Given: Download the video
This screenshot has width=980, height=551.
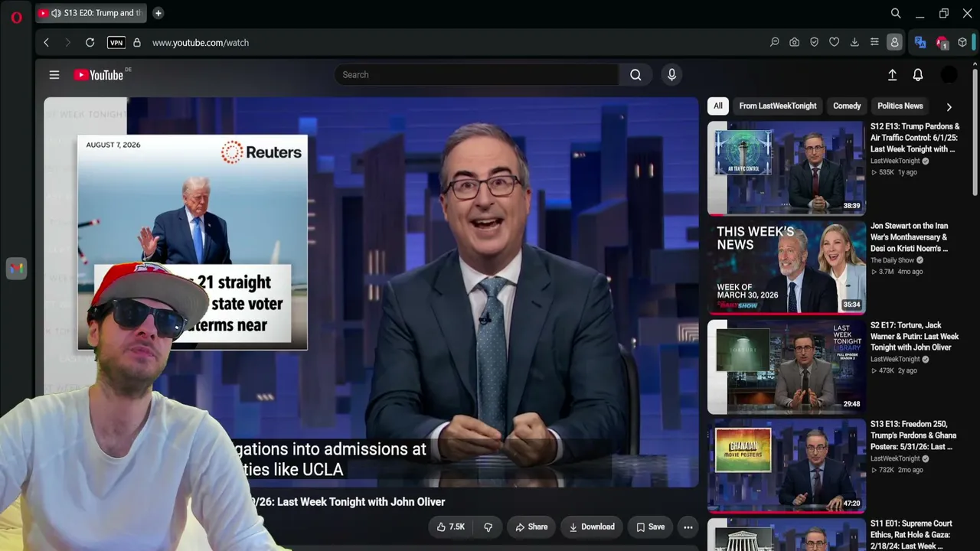Looking at the screenshot, I should point(592,527).
